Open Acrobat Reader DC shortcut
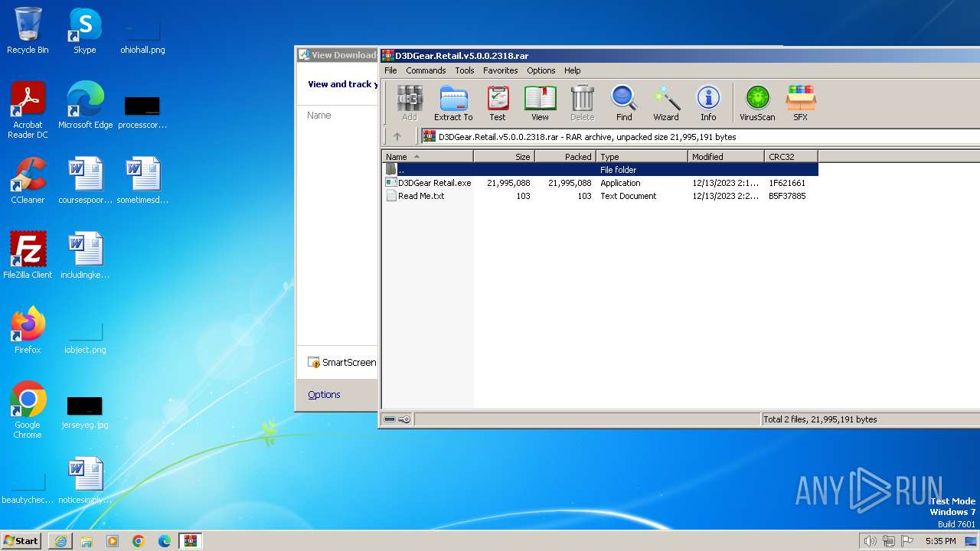980x551 pixels. [28, 110]
